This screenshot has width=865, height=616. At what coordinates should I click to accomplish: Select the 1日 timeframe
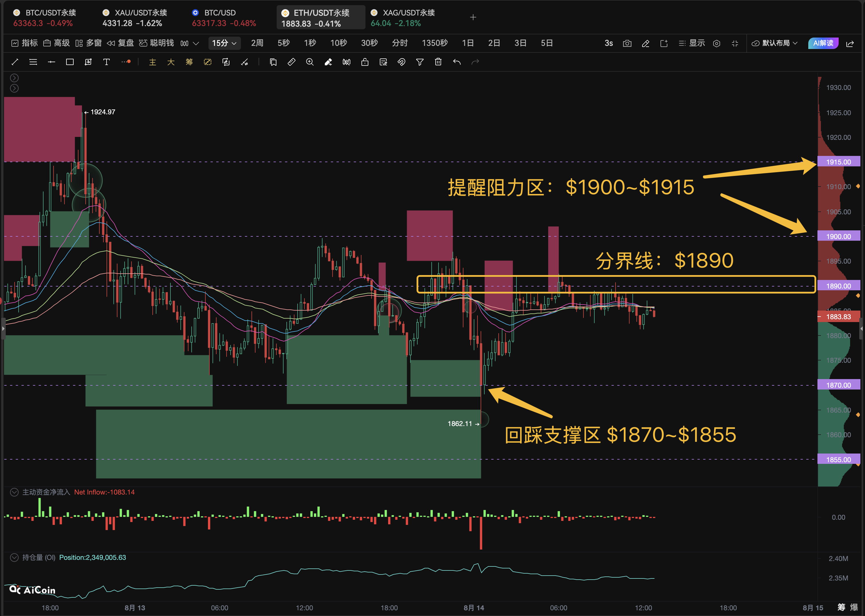(467, 43)
